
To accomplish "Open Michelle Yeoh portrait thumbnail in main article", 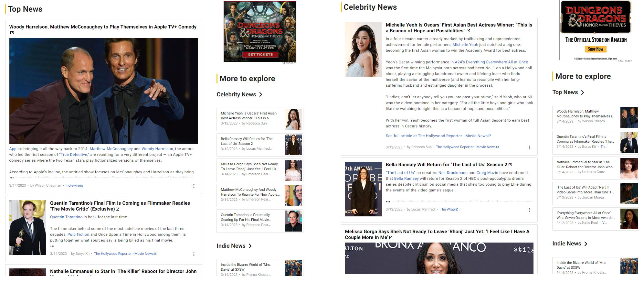I will tap(364, 49).
